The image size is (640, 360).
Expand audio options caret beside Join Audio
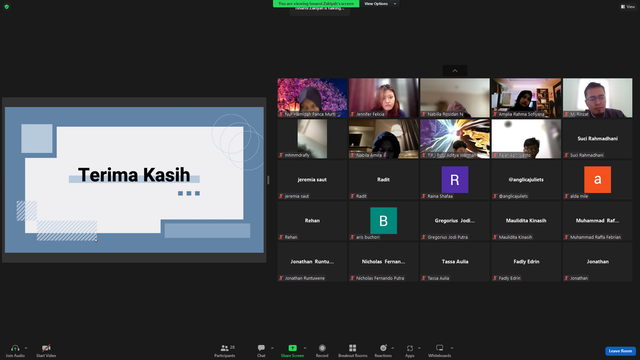coord(26,348)
